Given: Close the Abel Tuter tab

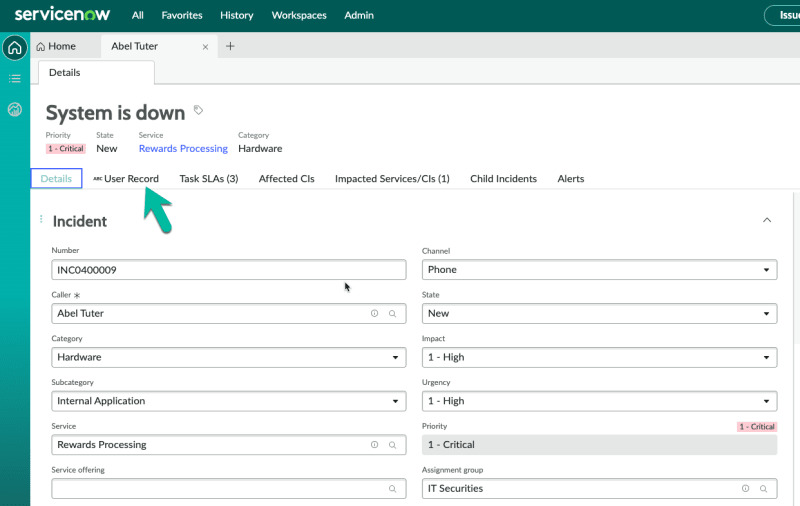Looking at the screenshot, I should [x=205, y=47].
